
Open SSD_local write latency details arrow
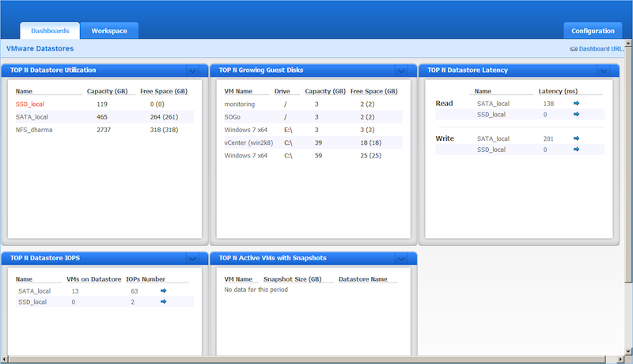click(577, 150)
